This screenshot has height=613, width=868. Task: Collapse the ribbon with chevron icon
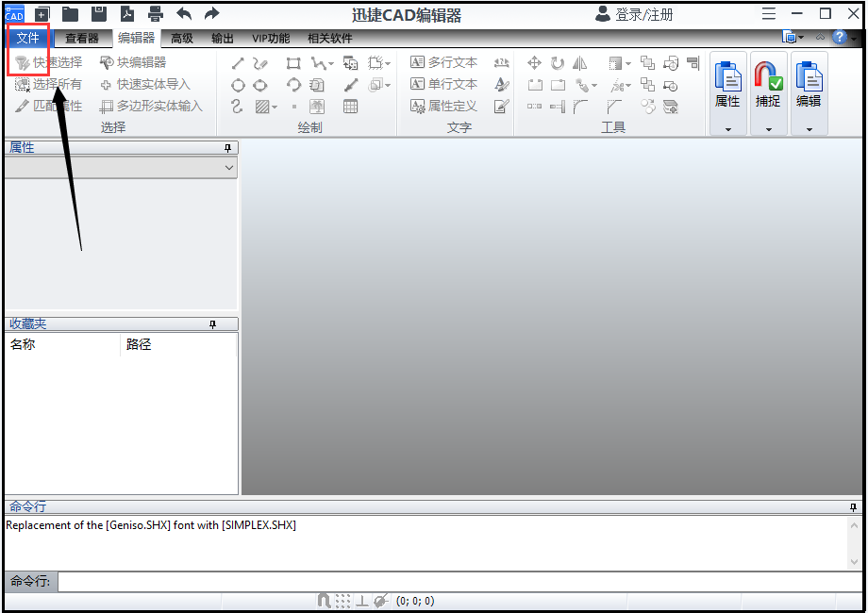(821, 37)
